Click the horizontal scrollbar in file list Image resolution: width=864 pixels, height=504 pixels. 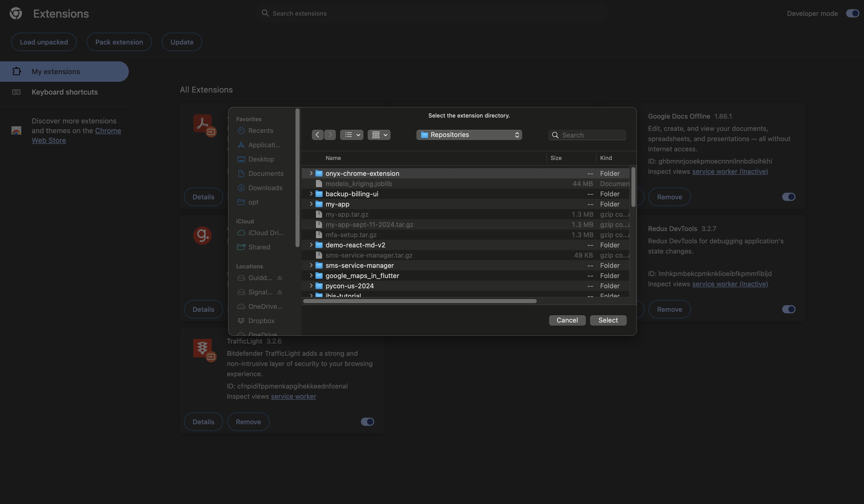(x=420, y=301)
